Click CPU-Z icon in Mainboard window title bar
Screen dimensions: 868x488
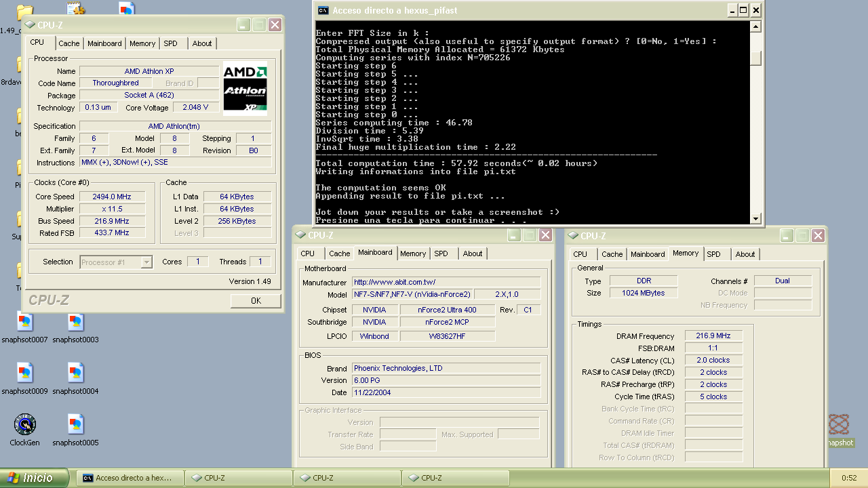pos(301,235)
